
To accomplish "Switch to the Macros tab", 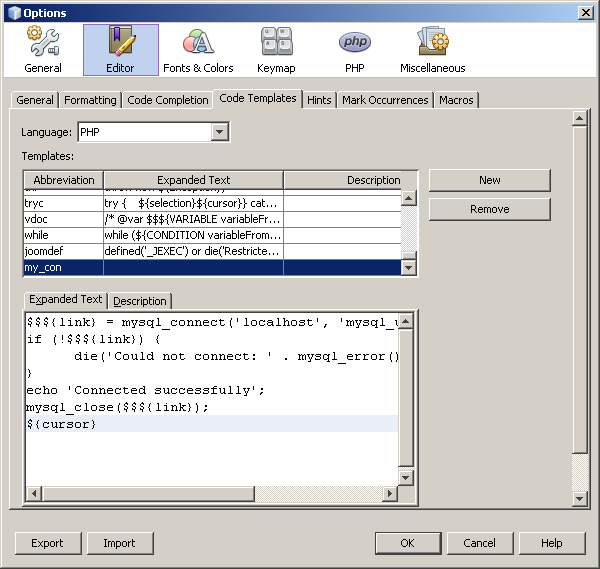I will pos(456,100).
